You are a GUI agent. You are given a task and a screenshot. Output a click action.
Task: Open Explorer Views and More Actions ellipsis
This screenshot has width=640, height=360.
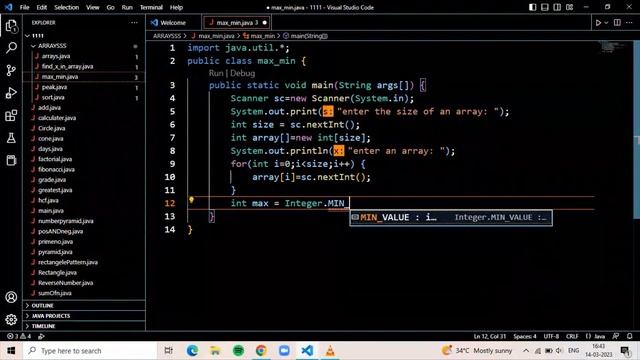click(134, 23)
